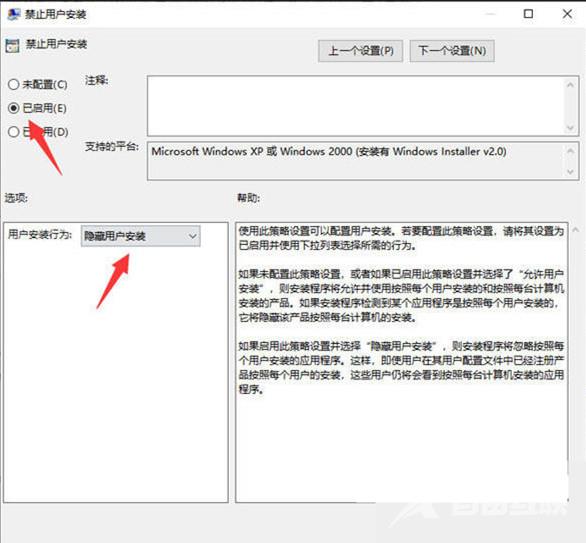Image resolution: width=586 pixels, height=543 pixels.
Task: Click the up arrow of the 注释 scrollbar
Action: (x=570, y=85)
